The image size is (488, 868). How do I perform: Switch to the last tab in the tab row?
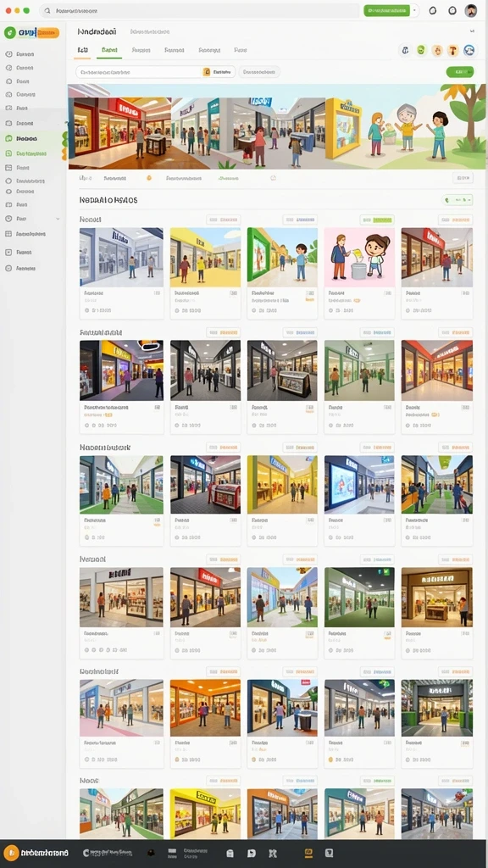tap(240, 50)
